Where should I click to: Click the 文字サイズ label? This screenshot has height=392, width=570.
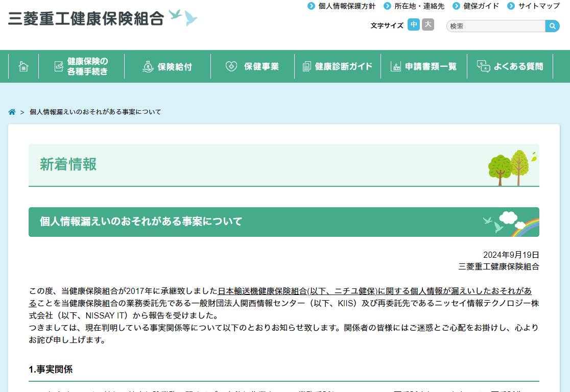coord(387,26)
